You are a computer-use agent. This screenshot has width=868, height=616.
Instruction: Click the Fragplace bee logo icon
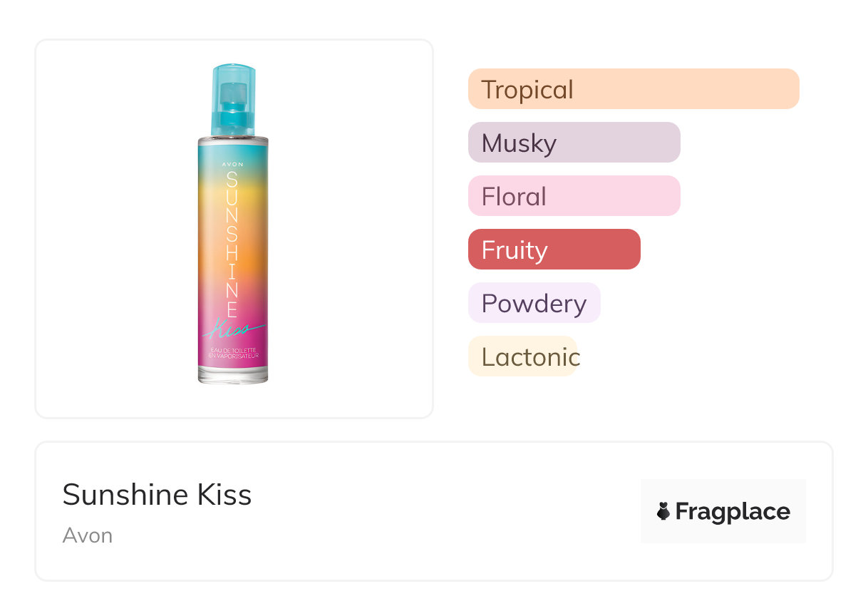point(663,511)
